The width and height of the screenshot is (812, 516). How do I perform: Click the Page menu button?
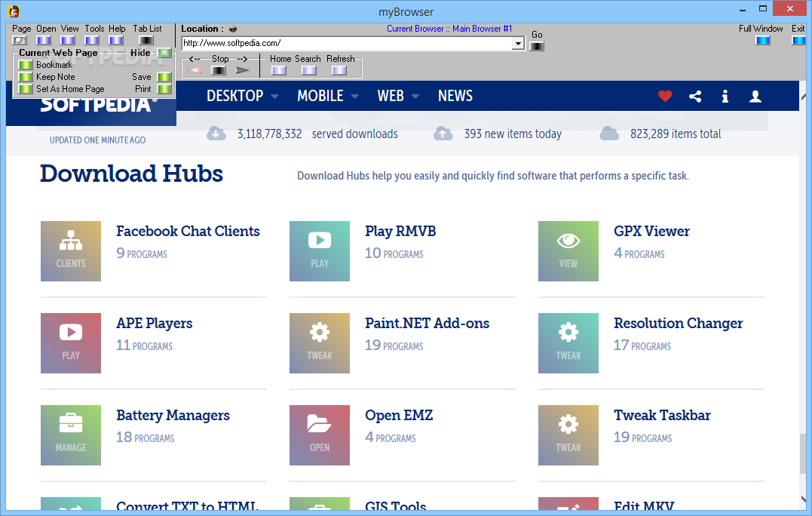tap(20, 40)
